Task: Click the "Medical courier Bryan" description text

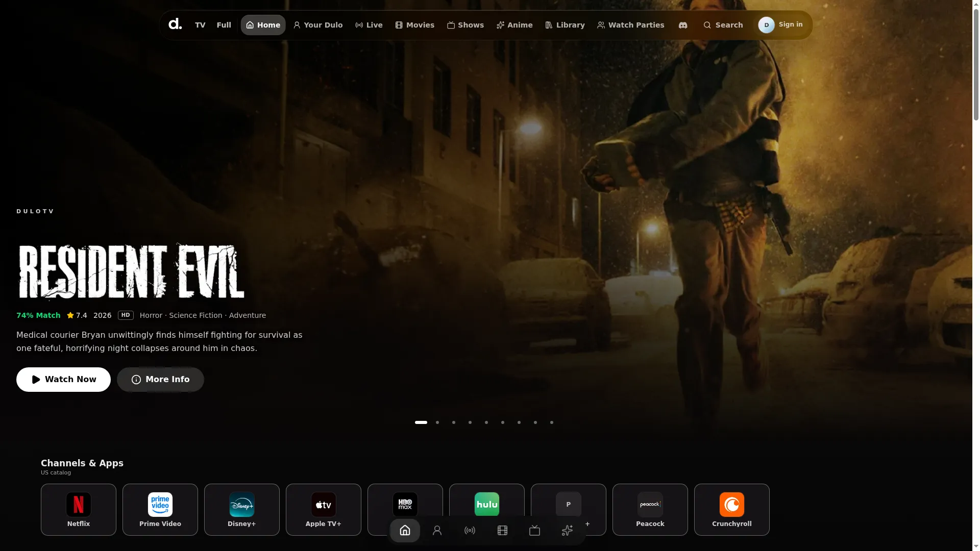Action: tap(159, 342)
